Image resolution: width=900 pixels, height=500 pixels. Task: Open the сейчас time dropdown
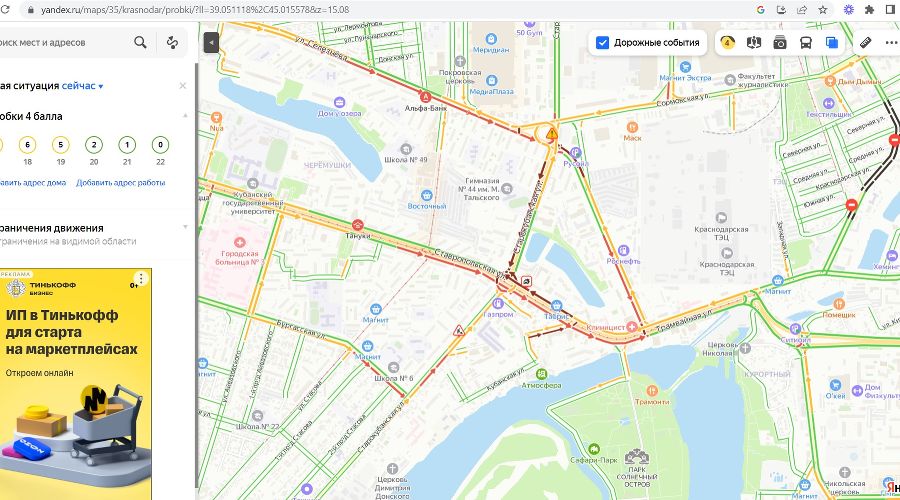pos(82,86)
